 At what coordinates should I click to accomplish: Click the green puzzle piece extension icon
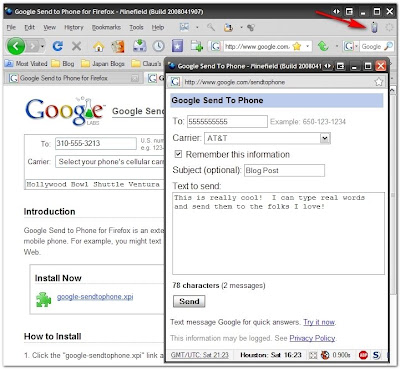pyautogui.click(x=44, y=299)
